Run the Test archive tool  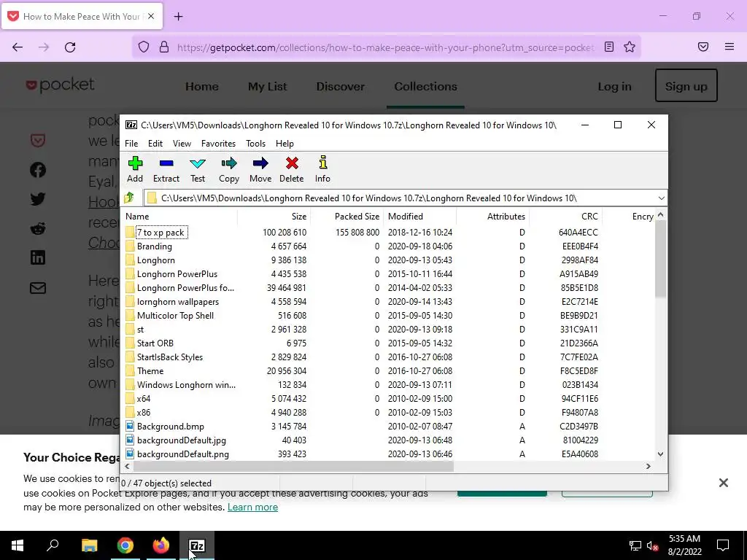click(198, 163)
